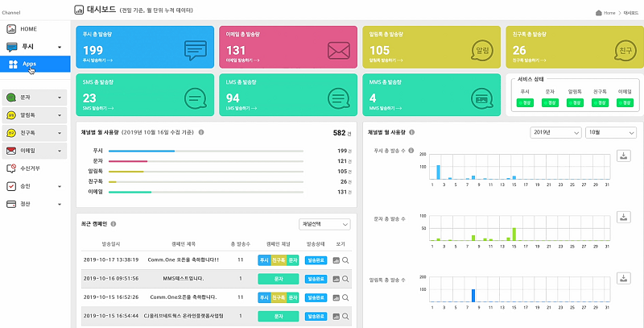The height and width of the screenshot is (328, 644).
Task: View the statistics icon for the first campaign row
Action: pyautogui.click(x=336, y=260)
